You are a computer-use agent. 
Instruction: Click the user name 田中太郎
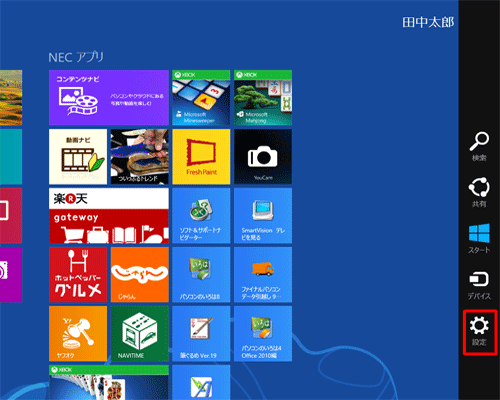(x=428, y=22)
